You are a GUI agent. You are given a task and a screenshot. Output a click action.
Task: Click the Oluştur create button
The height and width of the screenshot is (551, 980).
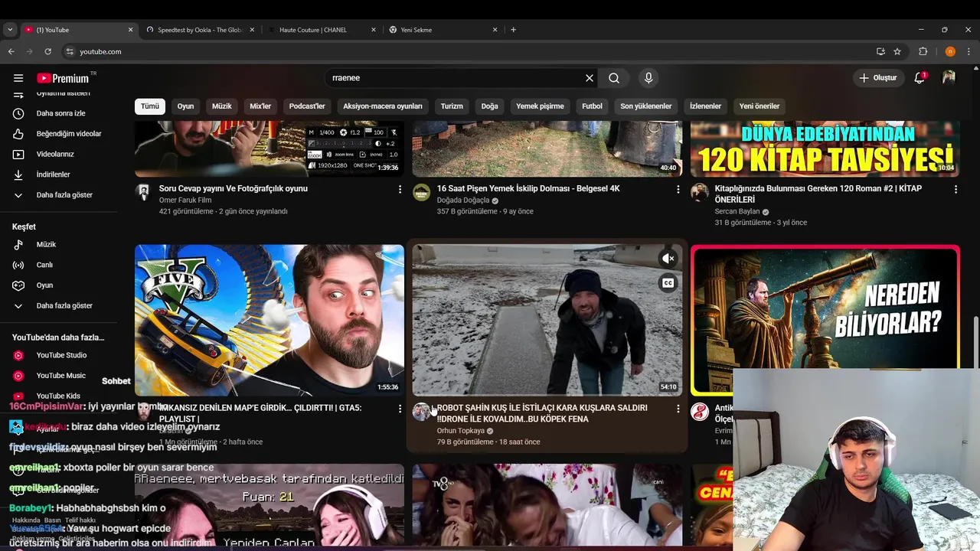(x=878, y=78)
